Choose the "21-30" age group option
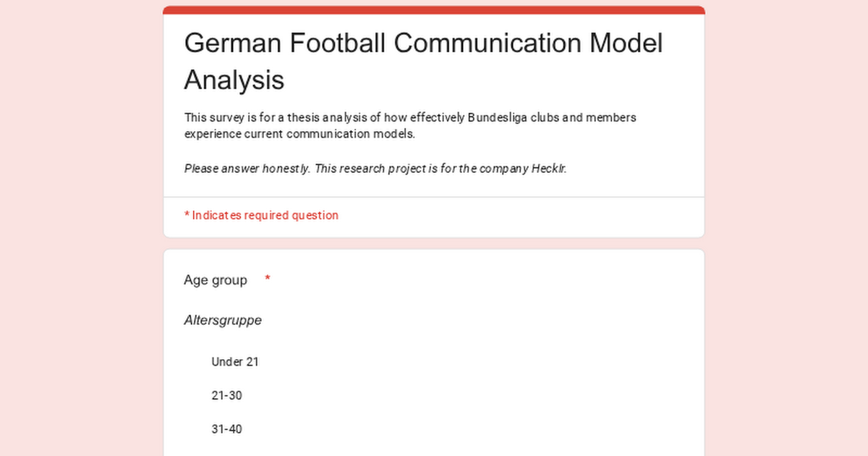Screen dimensions: 868x456 click(x=226, y=396)
